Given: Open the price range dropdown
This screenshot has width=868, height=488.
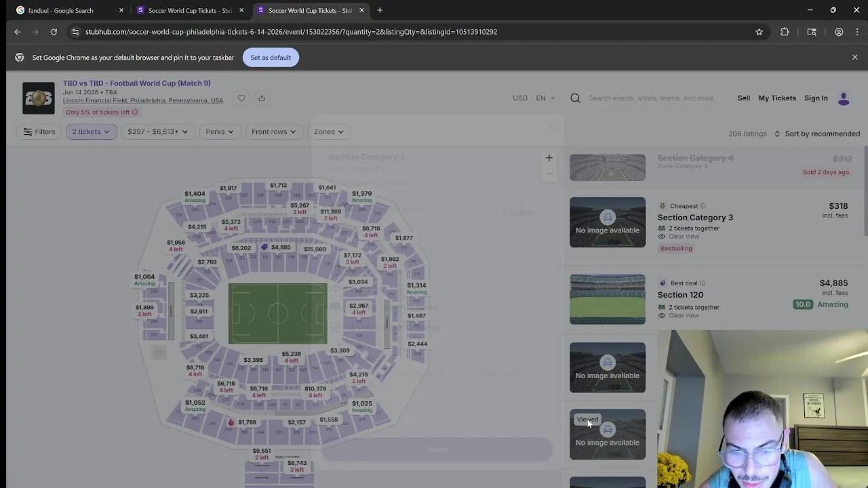Looking at the screenshot, I should (157, 131).
